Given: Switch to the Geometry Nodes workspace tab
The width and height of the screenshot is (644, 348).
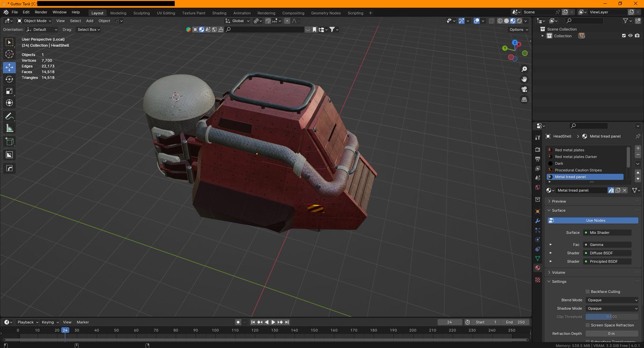Looking at the screenshot, I should (326, 13).
